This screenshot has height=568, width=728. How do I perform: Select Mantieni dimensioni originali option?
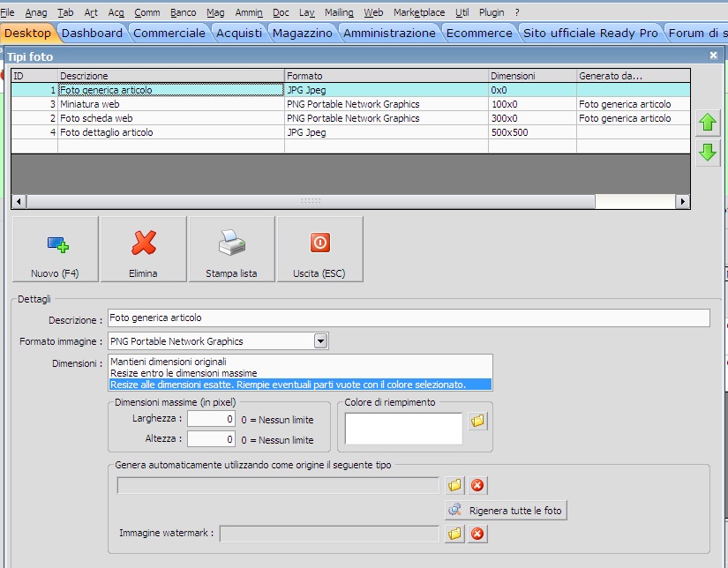pos(300,362)
